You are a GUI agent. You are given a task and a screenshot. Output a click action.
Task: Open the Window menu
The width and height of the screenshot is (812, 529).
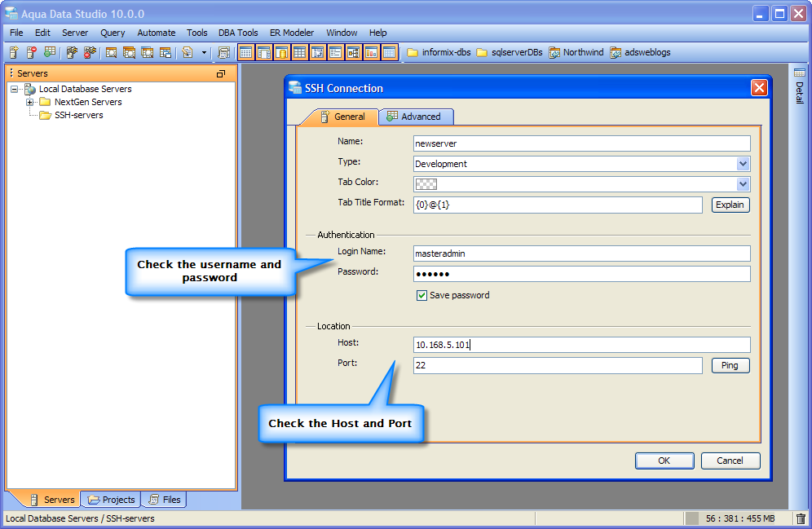(342, 33)
